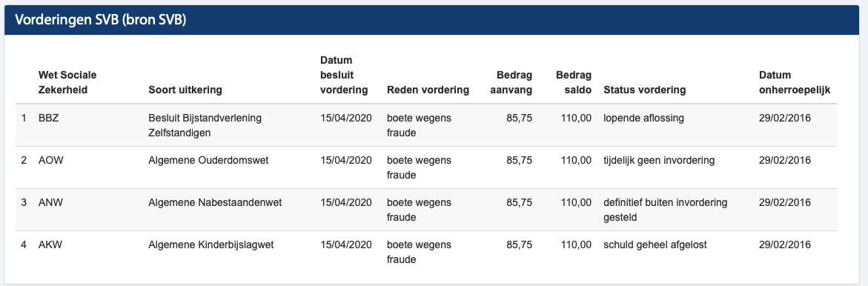868x286 pixels.
Task: Click the tijdelijk geen invordering status
Action: click(659, 161)
